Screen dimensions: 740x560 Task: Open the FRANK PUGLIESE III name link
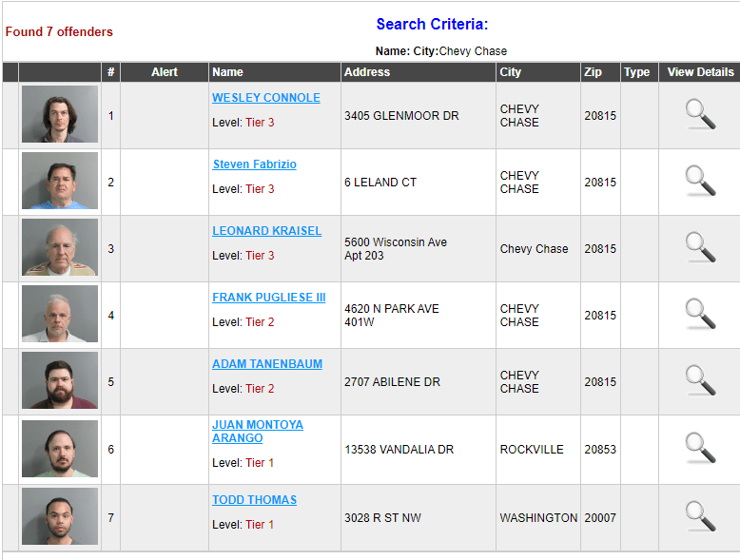point(269,298)
